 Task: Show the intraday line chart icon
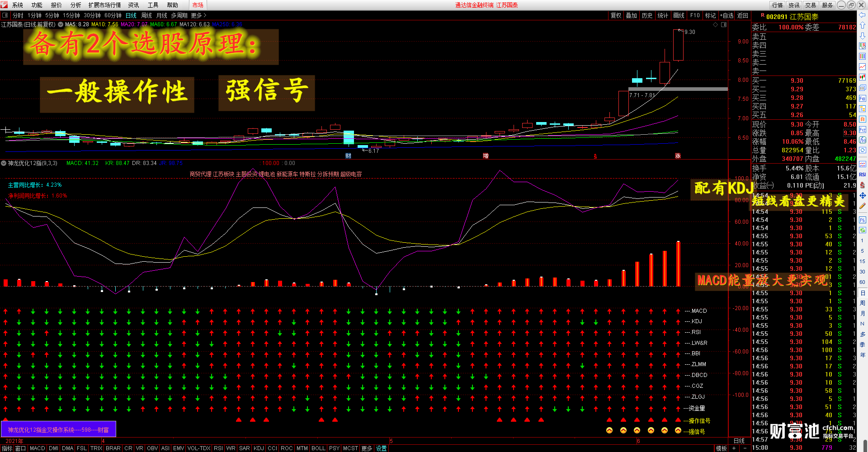coord(862,67)
